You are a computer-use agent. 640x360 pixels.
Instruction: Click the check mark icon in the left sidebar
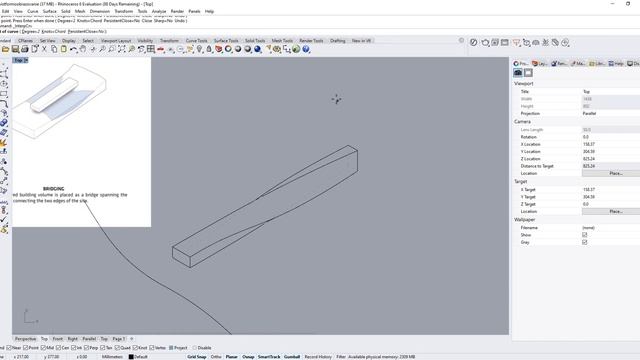pos(4,220)
